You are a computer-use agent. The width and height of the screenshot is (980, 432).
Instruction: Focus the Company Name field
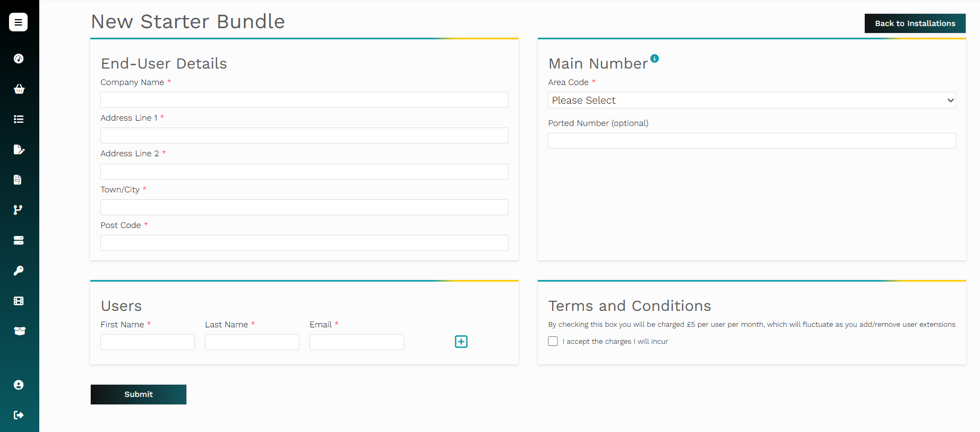(304, 100)
